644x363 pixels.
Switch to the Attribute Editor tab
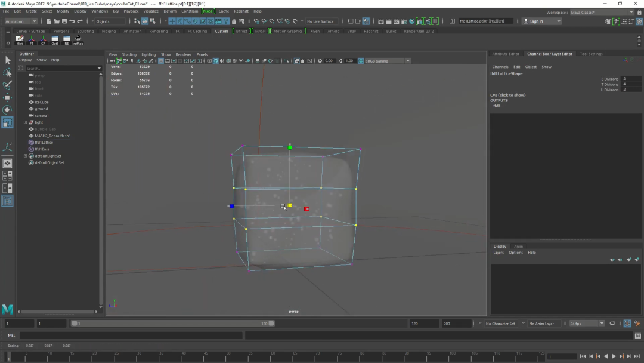pyautogui.click(x=506, y=54)
